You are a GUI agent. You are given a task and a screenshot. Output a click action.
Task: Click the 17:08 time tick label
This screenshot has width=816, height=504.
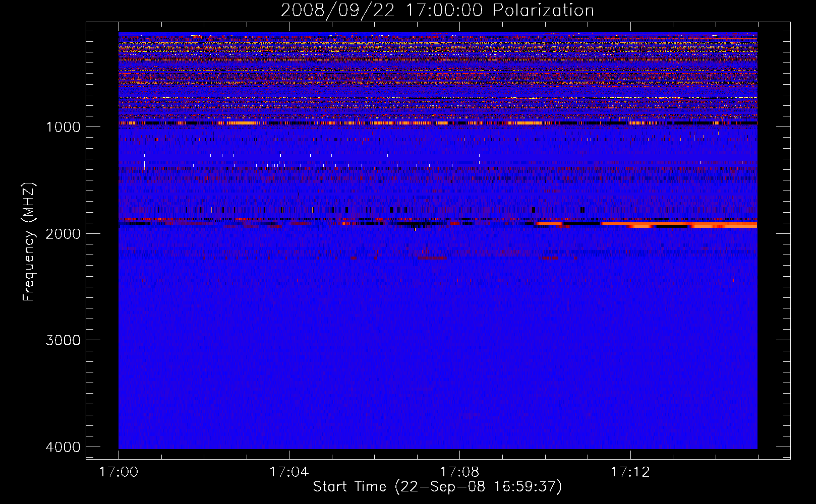point(459,472)
